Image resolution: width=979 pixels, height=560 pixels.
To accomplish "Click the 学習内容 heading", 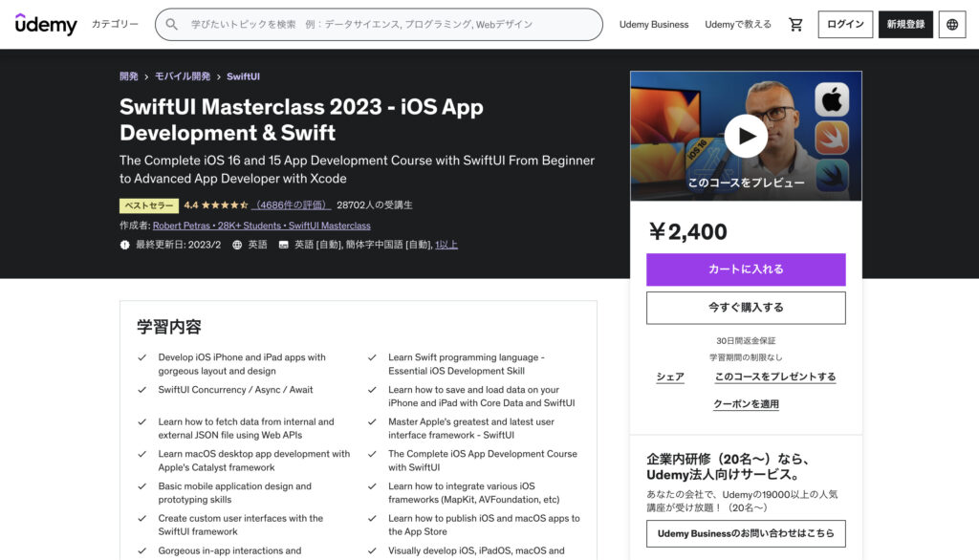I will click(169, 327).
